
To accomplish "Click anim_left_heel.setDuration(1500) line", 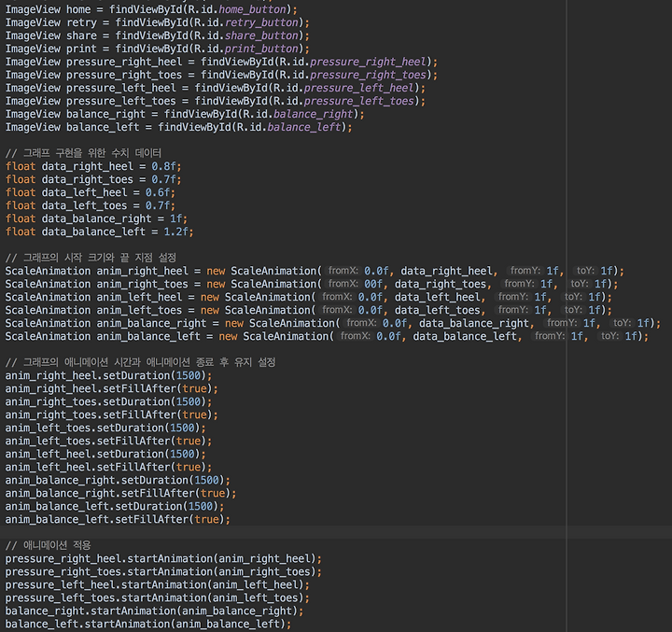I will [105, 454].
